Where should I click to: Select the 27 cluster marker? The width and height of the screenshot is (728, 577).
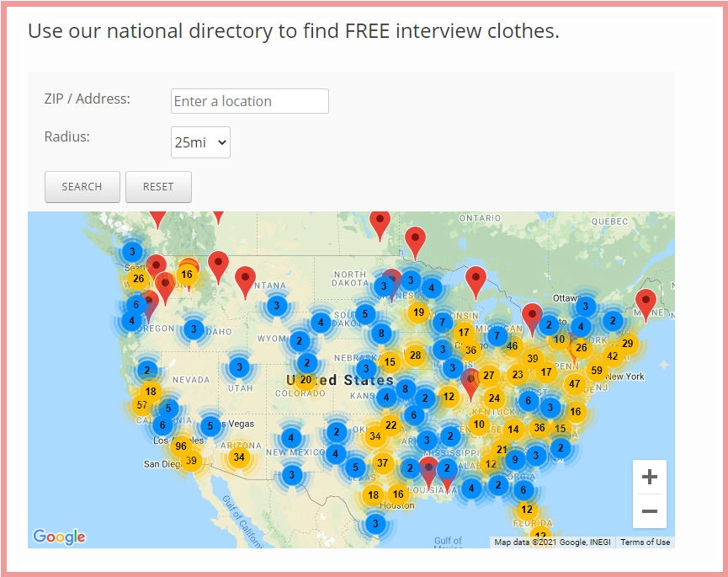488,375
